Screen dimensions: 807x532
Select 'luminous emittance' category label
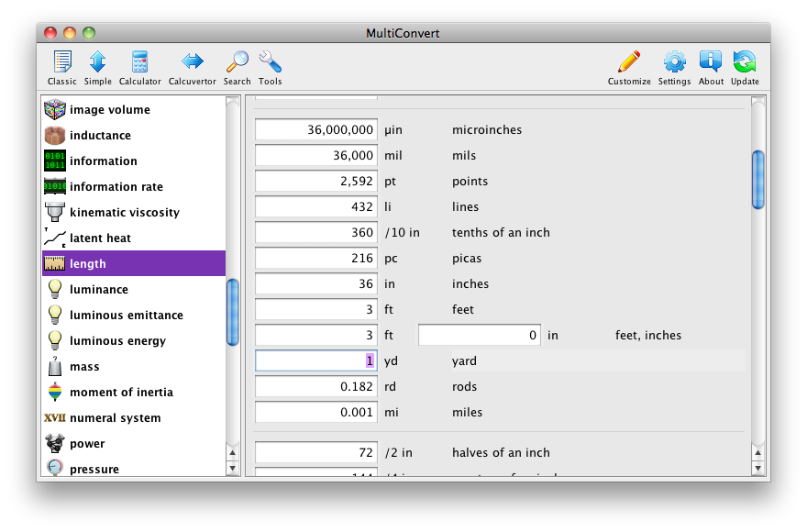coord(127,316)
